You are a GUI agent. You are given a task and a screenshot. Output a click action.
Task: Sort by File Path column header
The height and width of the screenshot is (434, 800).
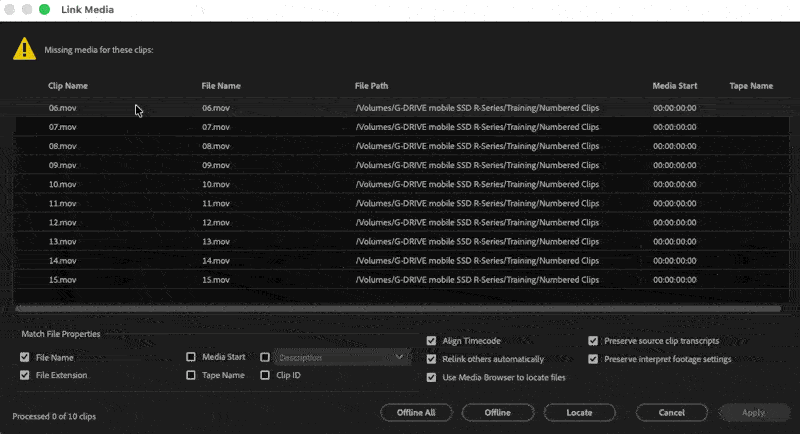pos(371,86)
